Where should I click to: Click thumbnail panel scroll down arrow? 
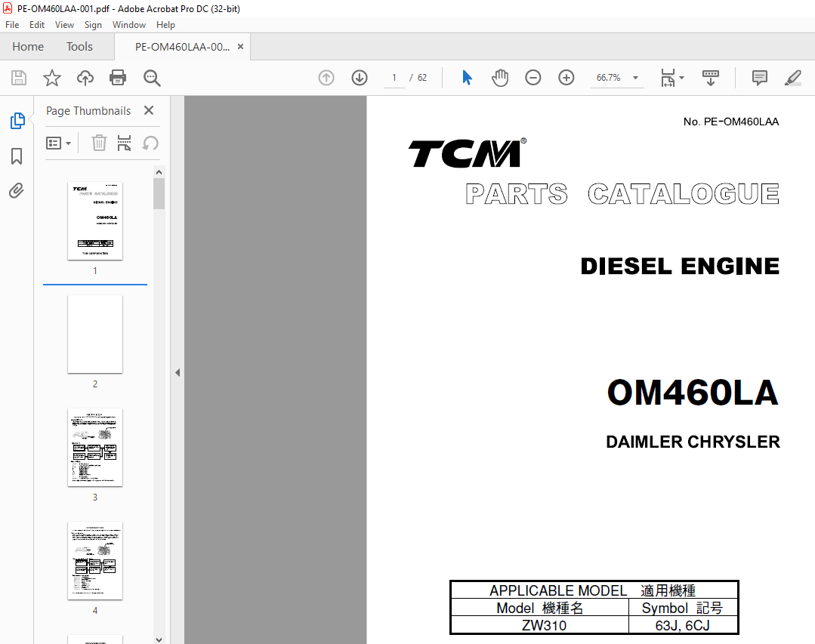[x=159, y=639]
